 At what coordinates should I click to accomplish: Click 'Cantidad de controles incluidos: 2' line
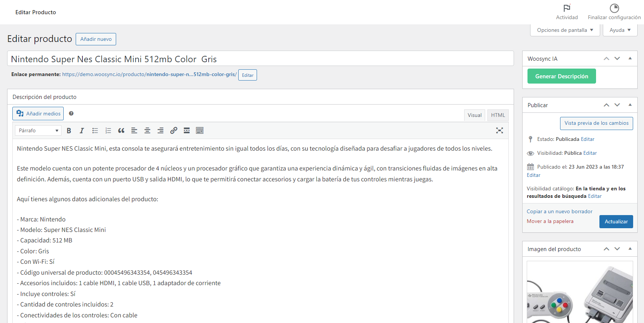pos(65,304)
